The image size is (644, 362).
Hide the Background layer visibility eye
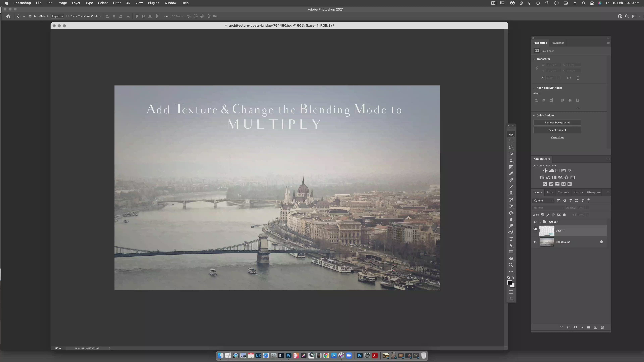(535, 242)
